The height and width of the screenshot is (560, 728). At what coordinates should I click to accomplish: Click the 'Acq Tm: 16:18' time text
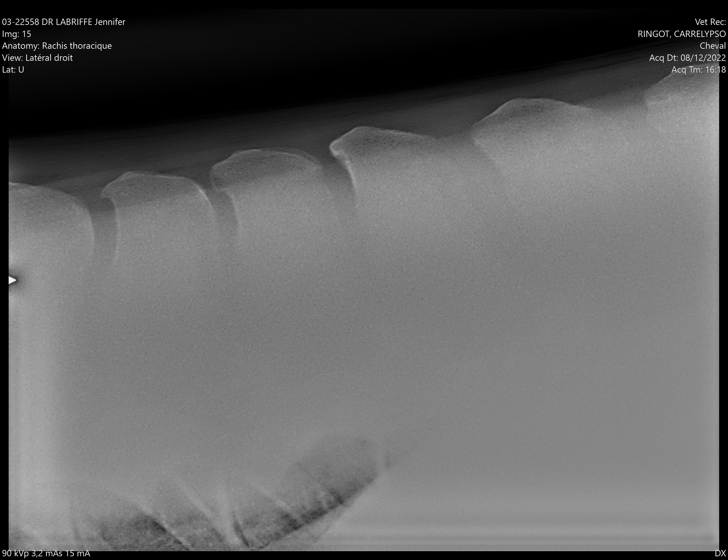tap(698, 70)
